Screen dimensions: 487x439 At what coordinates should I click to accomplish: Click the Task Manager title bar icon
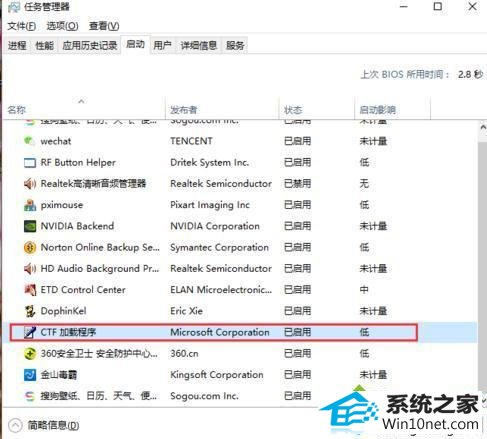pyautogui.click(x=14, y=7)
